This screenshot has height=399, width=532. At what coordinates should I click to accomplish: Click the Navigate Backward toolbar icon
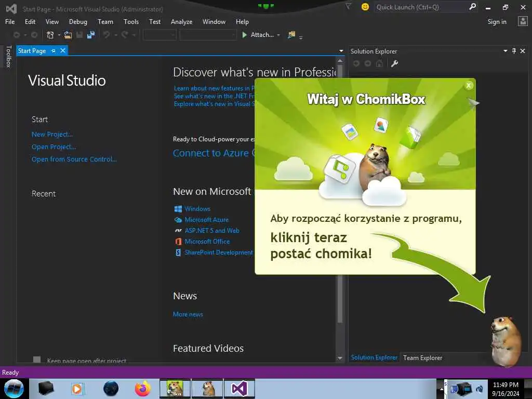click(16, 35)
